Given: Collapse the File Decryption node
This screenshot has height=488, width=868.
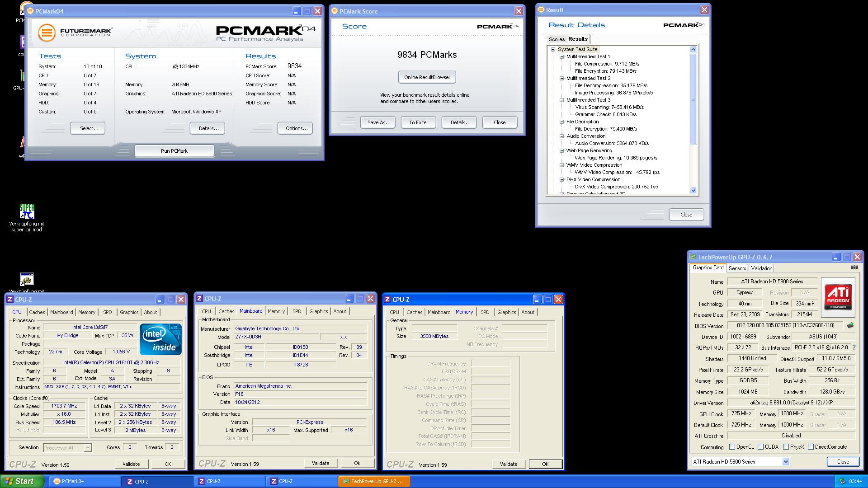Looking at the screenshot, I should click(561, 122).
